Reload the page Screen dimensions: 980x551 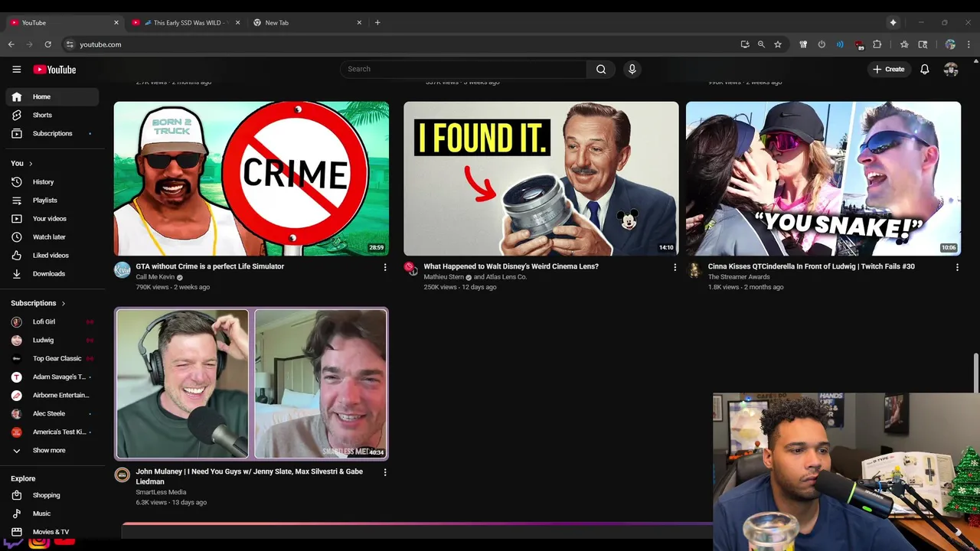tap(47, 44)
